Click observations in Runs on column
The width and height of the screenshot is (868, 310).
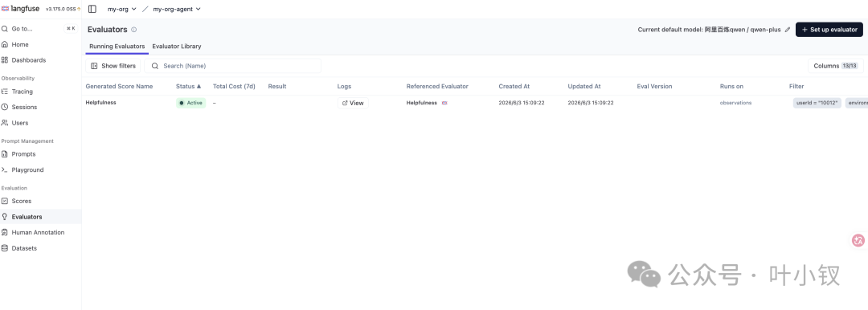tap(735, 103)
